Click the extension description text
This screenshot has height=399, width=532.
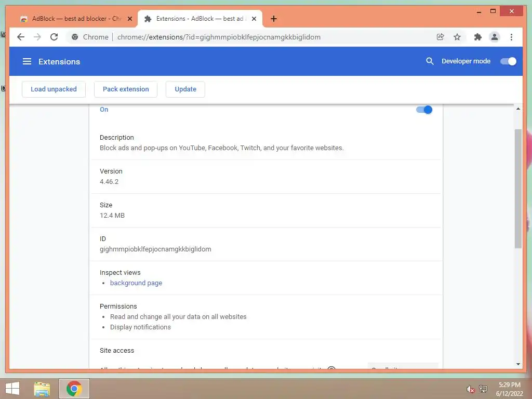221,148
